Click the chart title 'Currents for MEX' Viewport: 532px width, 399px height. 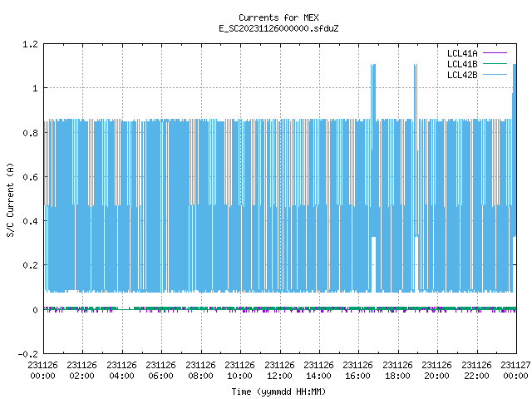[278, 17]
